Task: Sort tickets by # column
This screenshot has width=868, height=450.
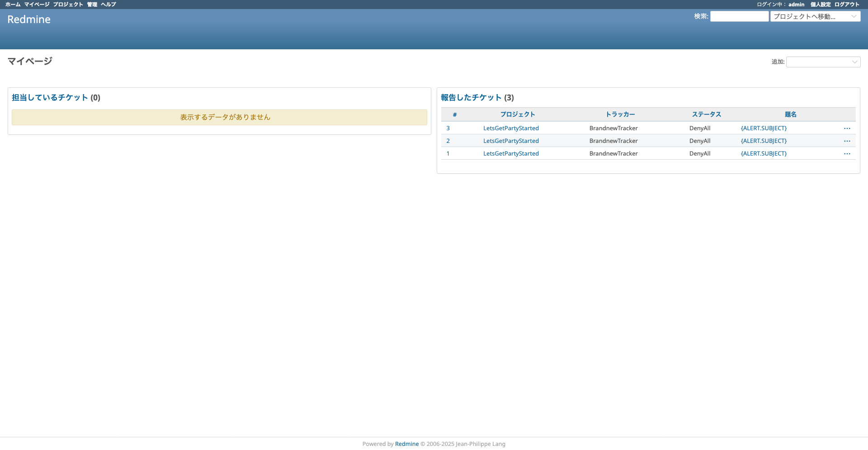Action: coord(455,115)
